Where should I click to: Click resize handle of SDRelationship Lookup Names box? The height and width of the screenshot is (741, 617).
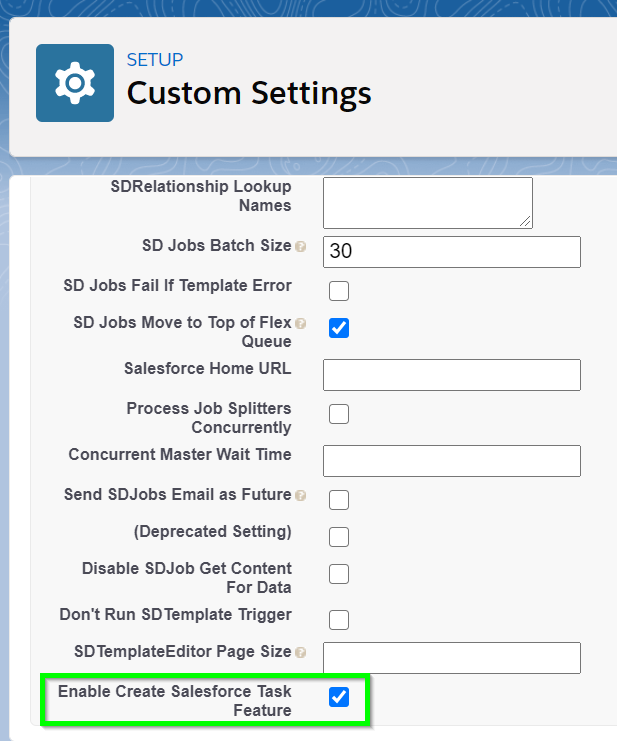click(525, 221)
